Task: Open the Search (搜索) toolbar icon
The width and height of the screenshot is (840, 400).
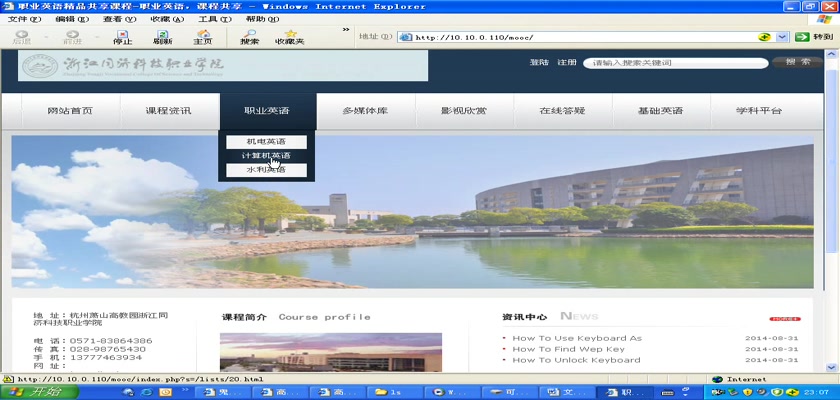Action: tap(250, 37)
